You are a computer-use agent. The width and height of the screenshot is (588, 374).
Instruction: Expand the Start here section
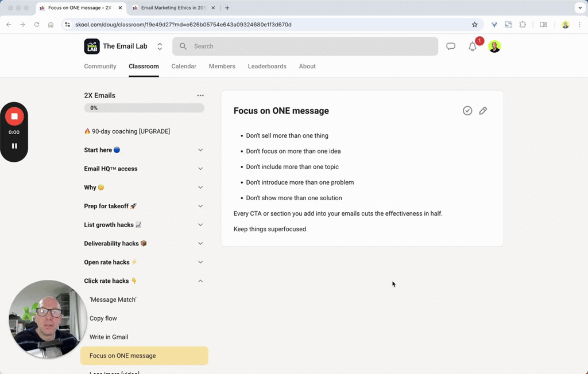point(200,150)
